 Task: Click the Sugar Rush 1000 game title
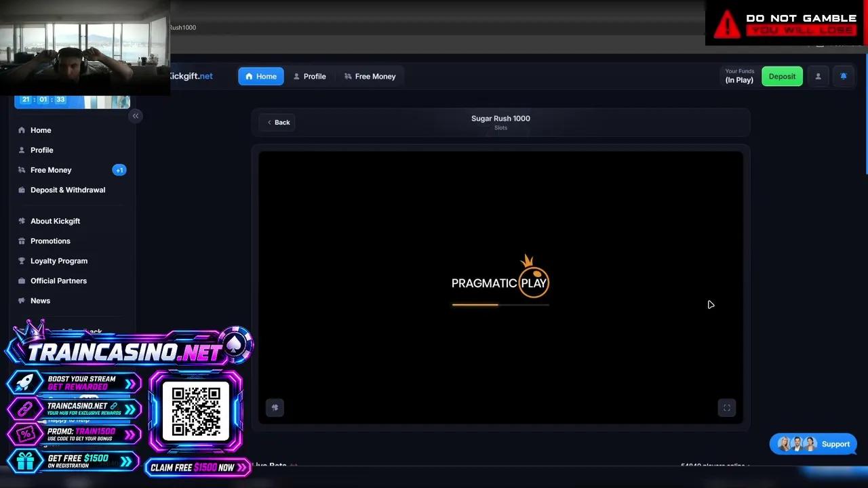[500, 119]
